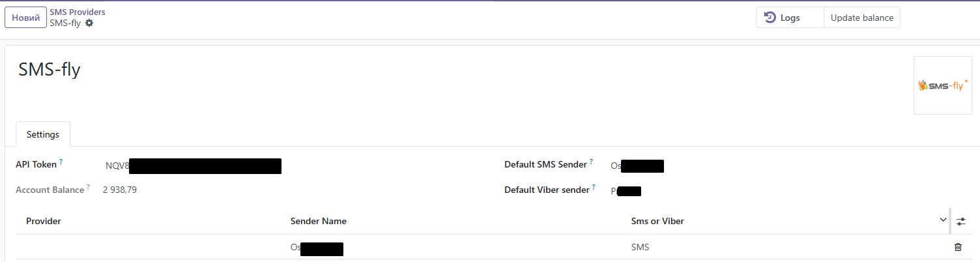Screen dimensions: 980x262
Task: Expand the chevron in the table header
Action: tap(943, 220)
